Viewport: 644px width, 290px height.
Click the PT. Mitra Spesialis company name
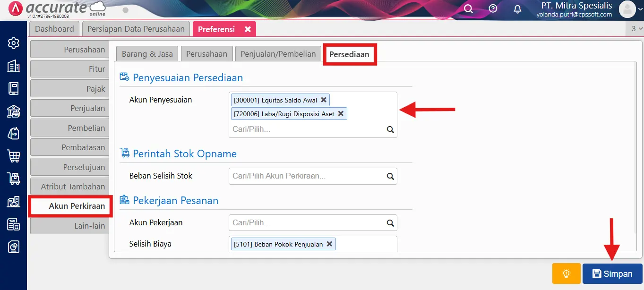576,6
